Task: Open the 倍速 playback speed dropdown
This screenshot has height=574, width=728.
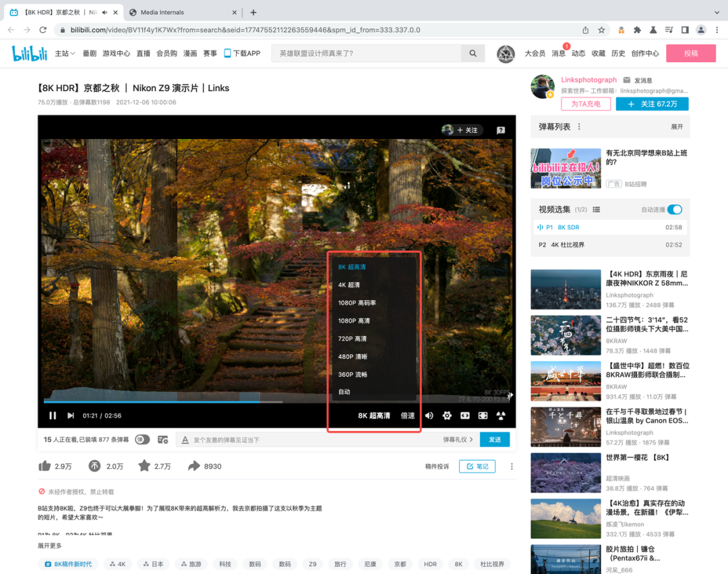Action: [407, 415]
